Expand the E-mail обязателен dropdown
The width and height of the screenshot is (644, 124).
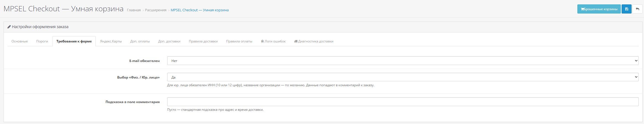403,61
